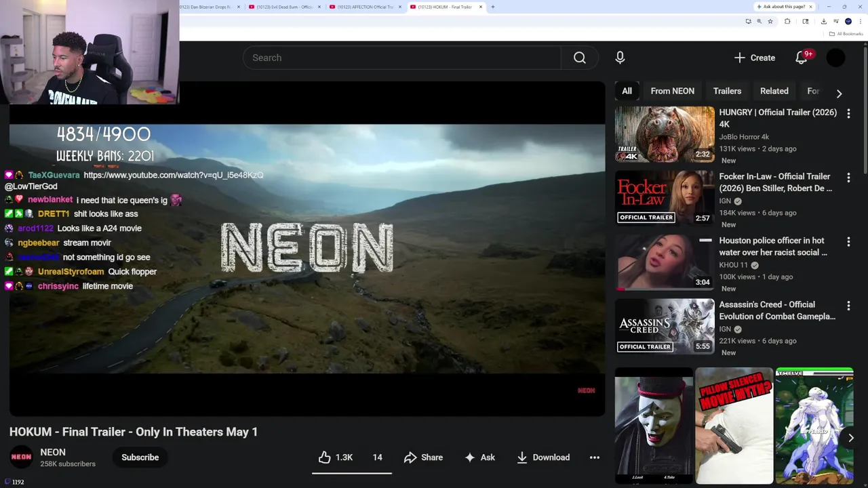Click the Create button
The width and height of the screenshot is (868, 488).
point(754,58)
